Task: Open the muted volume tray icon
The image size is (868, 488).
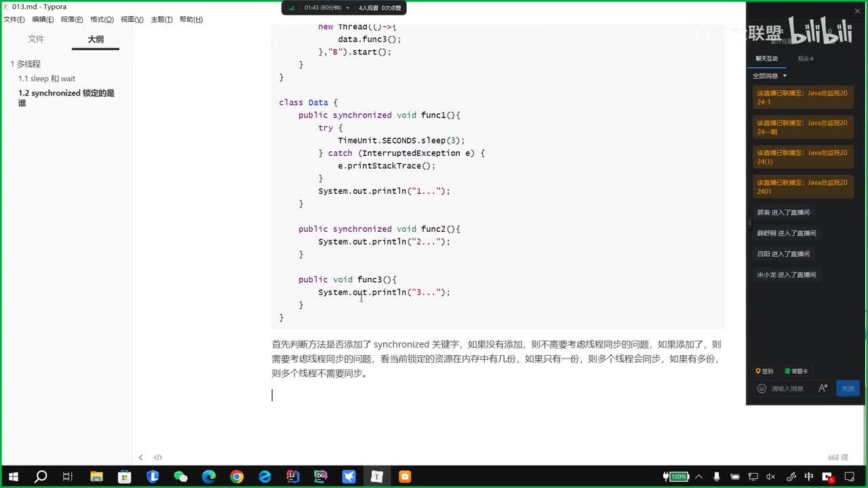Action: tap(771, 476)
